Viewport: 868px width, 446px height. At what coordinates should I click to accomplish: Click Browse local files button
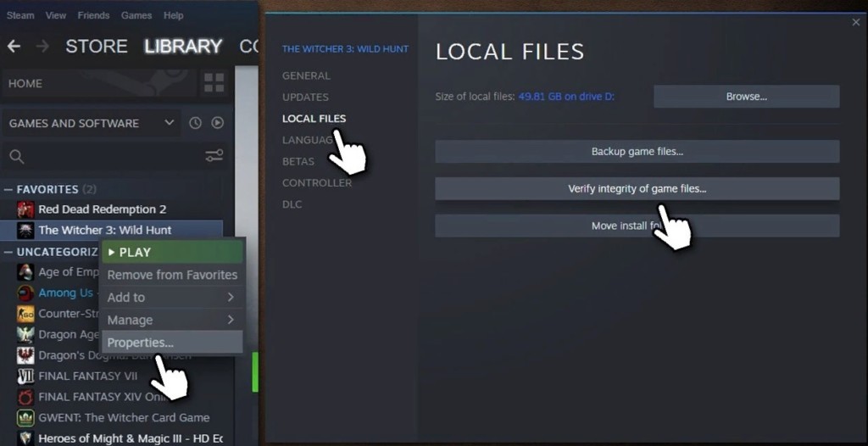click(x=746, y=97)
